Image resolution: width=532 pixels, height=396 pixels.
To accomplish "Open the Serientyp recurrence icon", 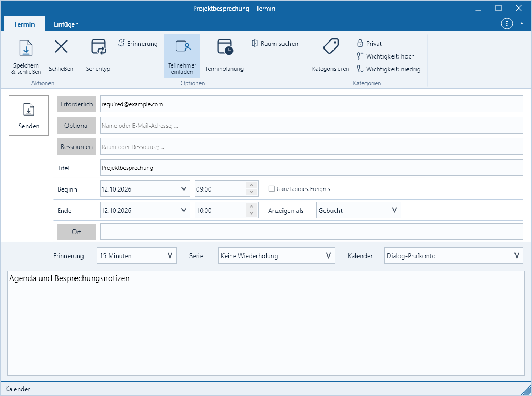I will [x=98, y=47].
